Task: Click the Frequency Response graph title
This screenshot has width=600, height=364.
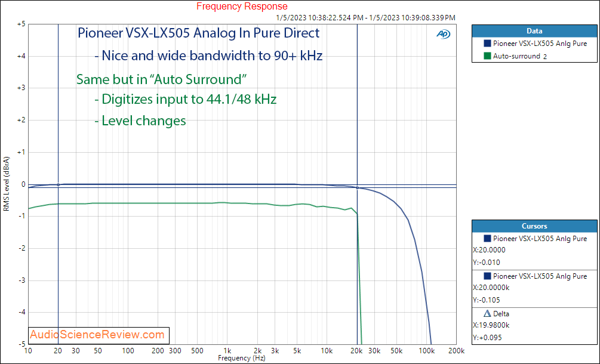Action: click(242, 6)
